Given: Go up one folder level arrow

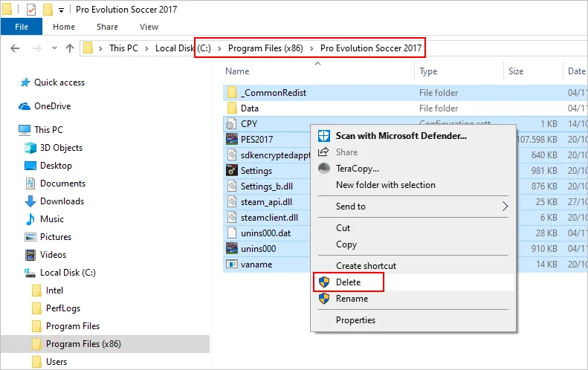Looking at the screenshot, I should click(70, 48).
